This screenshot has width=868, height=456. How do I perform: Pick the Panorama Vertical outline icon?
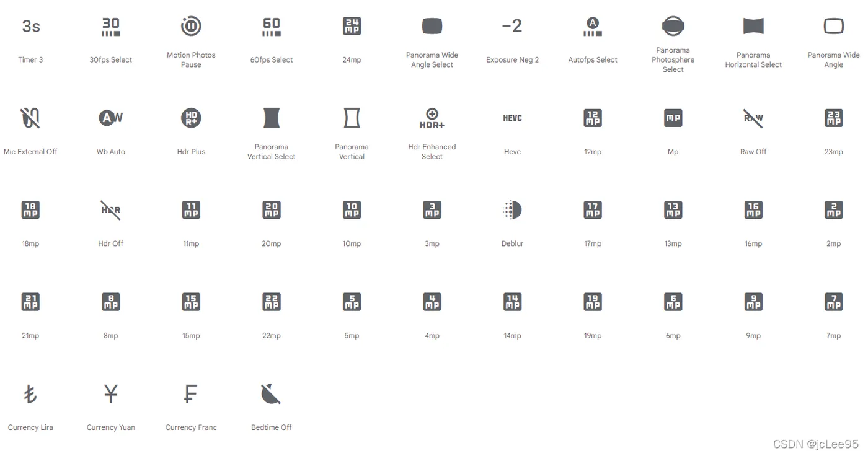point(352,118)
